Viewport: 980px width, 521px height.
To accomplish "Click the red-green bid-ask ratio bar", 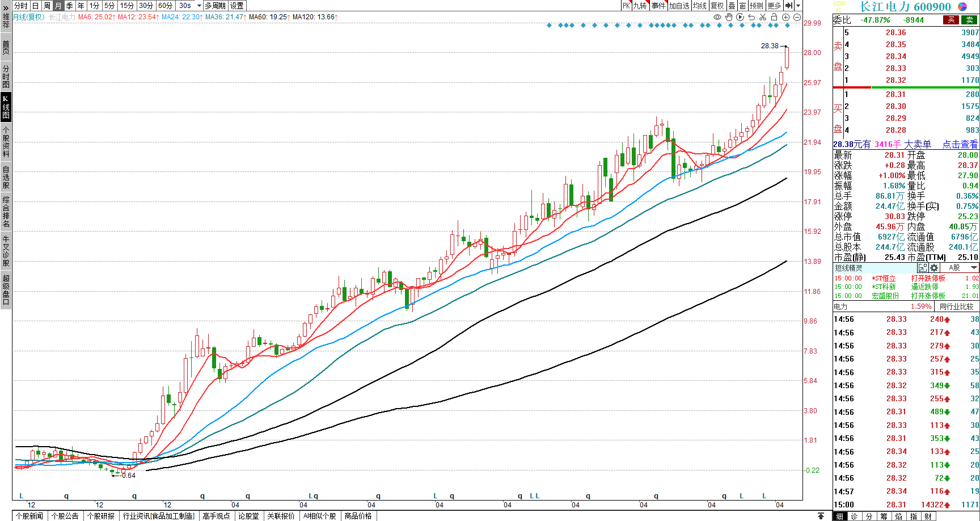I will pos(906,87).
